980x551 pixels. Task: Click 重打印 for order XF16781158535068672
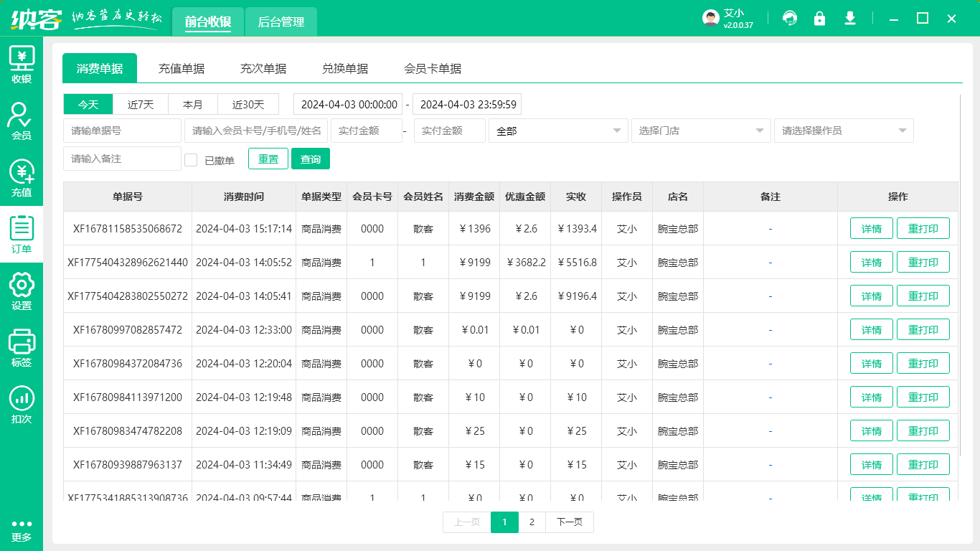[x=923, y=228]
